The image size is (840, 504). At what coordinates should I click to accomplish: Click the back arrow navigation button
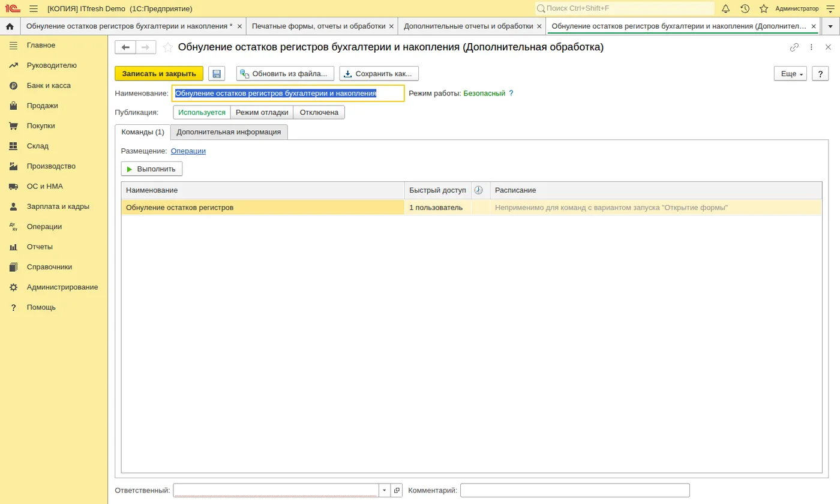(x=125, y=47)
